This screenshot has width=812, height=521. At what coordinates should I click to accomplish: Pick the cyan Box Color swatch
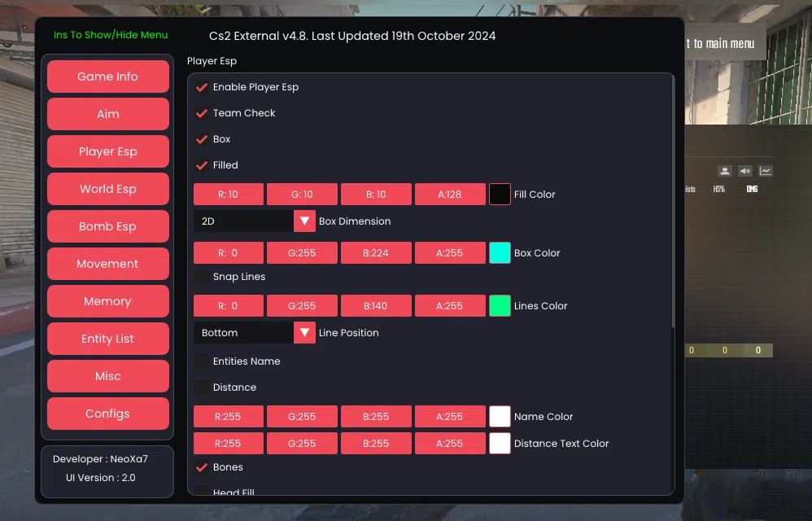(500, 253)
